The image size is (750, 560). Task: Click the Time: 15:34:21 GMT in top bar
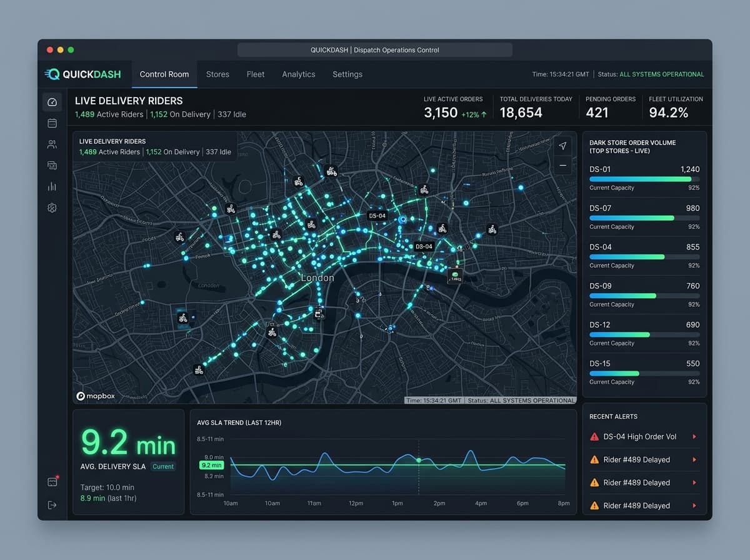[x=561, y=74]
